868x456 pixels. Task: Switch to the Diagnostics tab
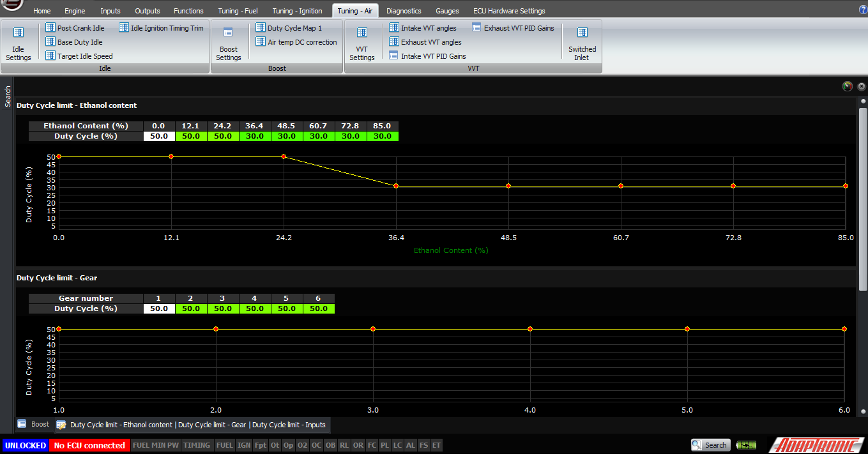pyautogui.click(x=404, y=11)
